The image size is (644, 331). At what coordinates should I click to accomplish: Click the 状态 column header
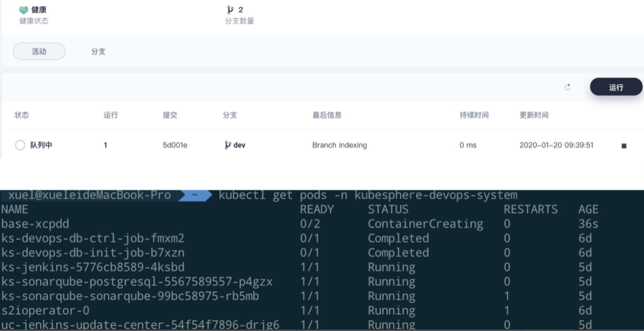(x=22, y=115)
